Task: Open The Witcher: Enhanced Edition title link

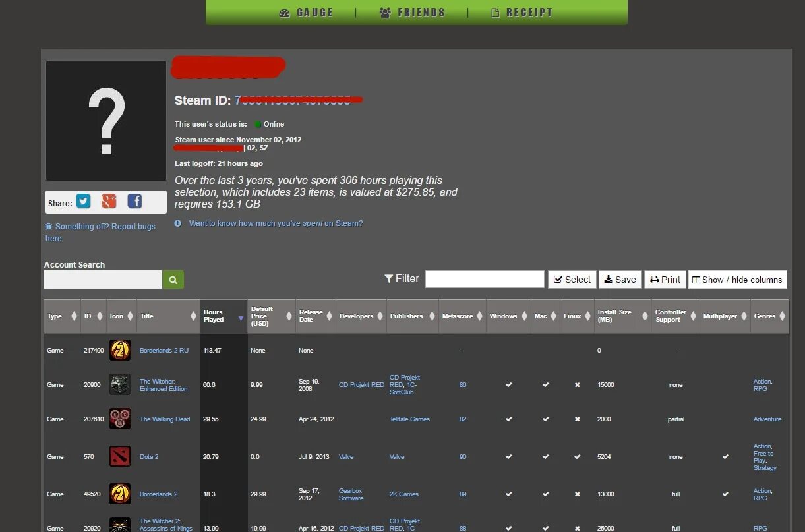Action: (164, 385)
